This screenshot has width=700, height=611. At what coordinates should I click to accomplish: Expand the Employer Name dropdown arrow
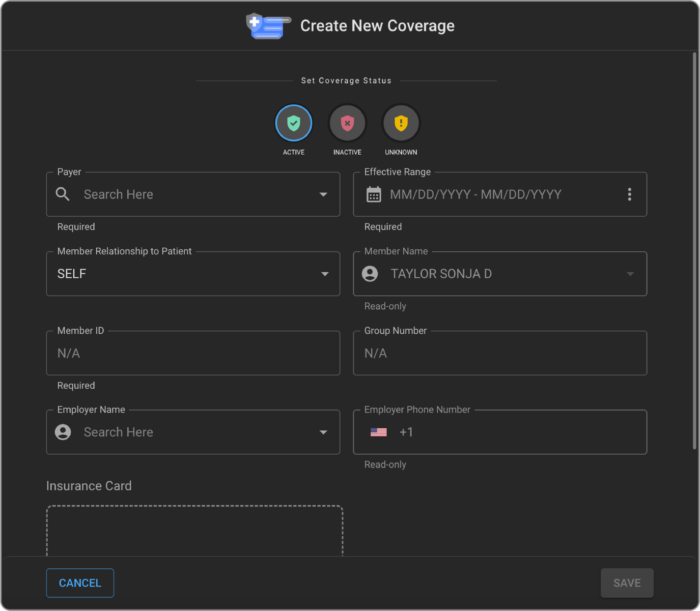(323, 432)
